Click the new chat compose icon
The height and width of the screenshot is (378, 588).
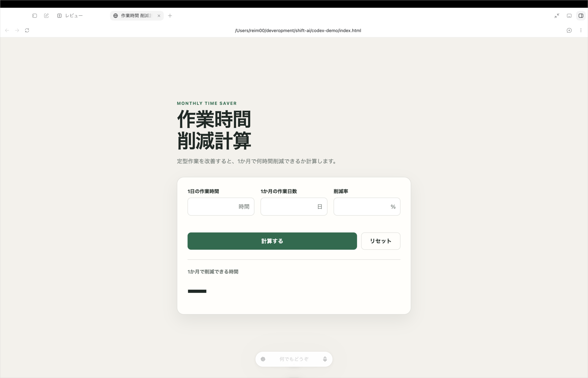coord(46,16)
